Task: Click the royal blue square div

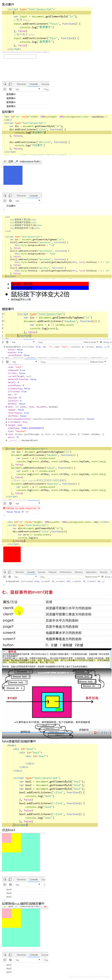Action: (x=13, y=175)
